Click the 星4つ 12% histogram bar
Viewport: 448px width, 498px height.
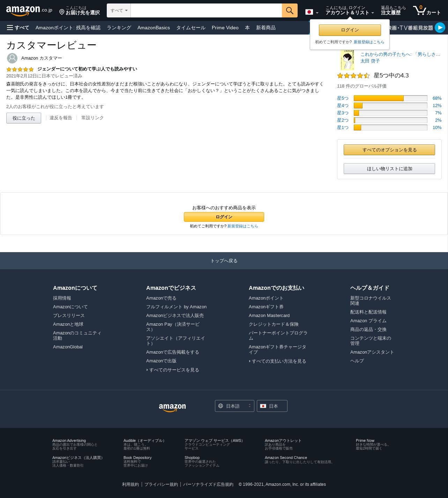(390, 106)
